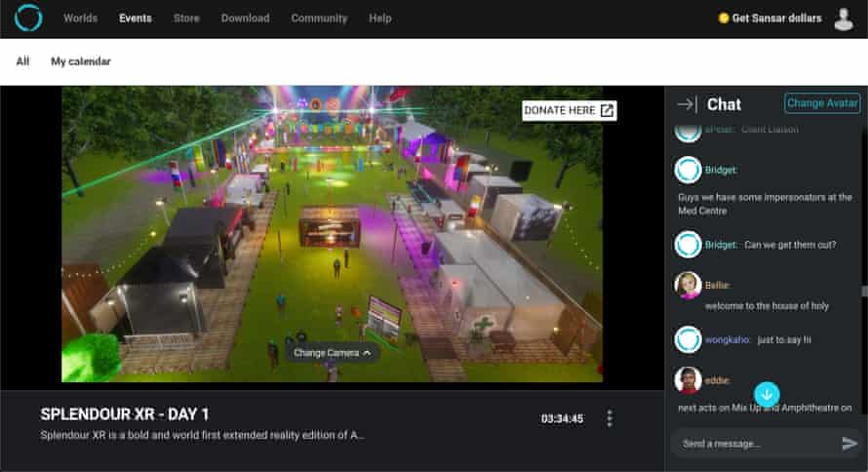Click the chat scrollbar handle
868x472 pixels.
click(864, 291)
